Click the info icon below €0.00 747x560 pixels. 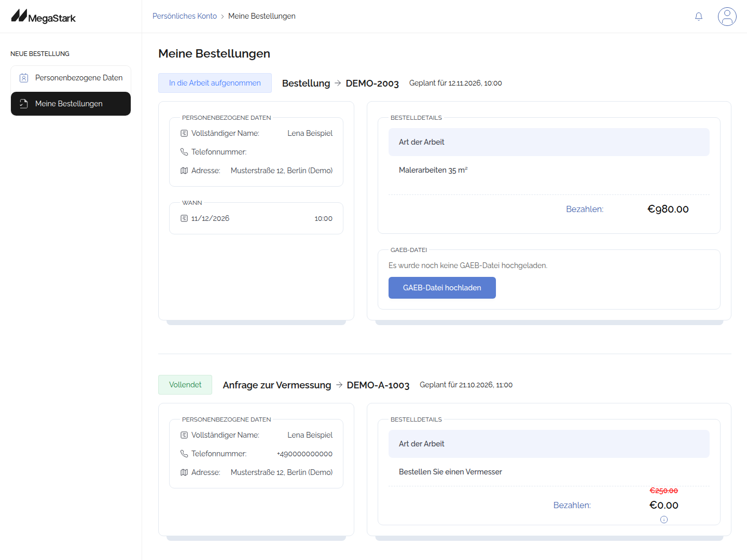click(664, 520)
